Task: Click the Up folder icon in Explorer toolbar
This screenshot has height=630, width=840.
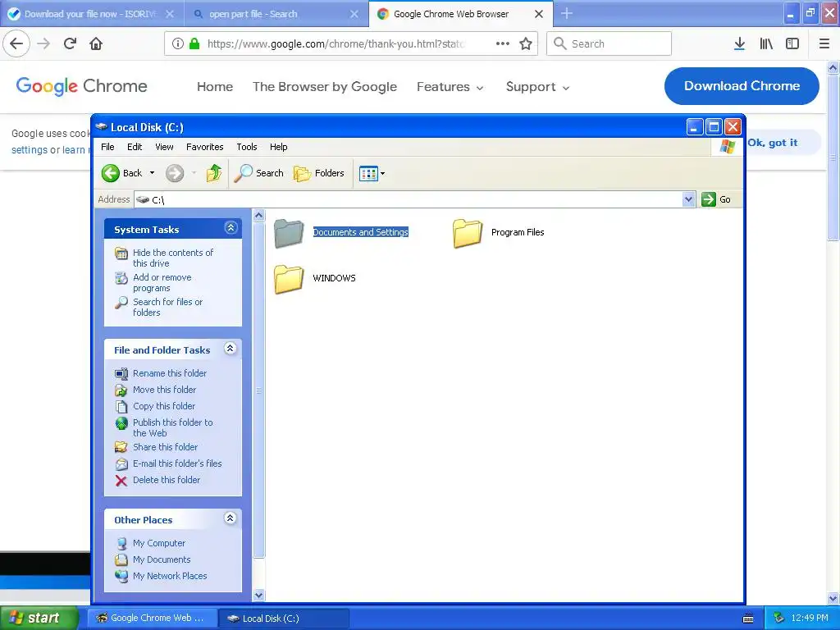Action: click(214, 173)
